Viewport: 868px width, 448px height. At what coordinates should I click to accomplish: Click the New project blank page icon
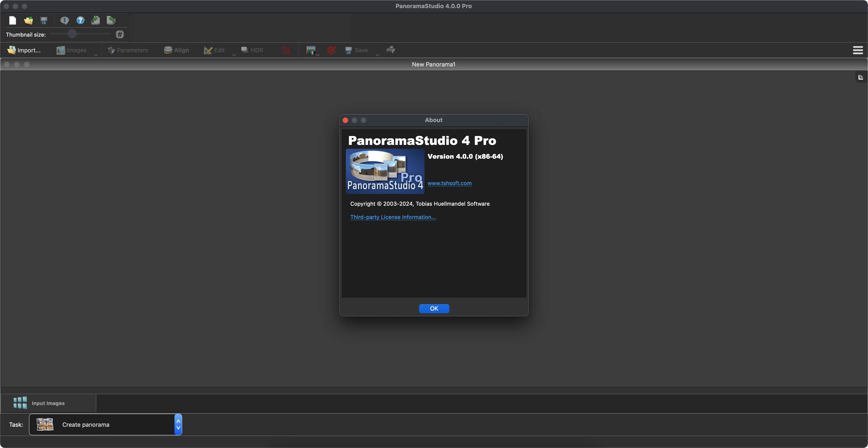tap(12, 21)
